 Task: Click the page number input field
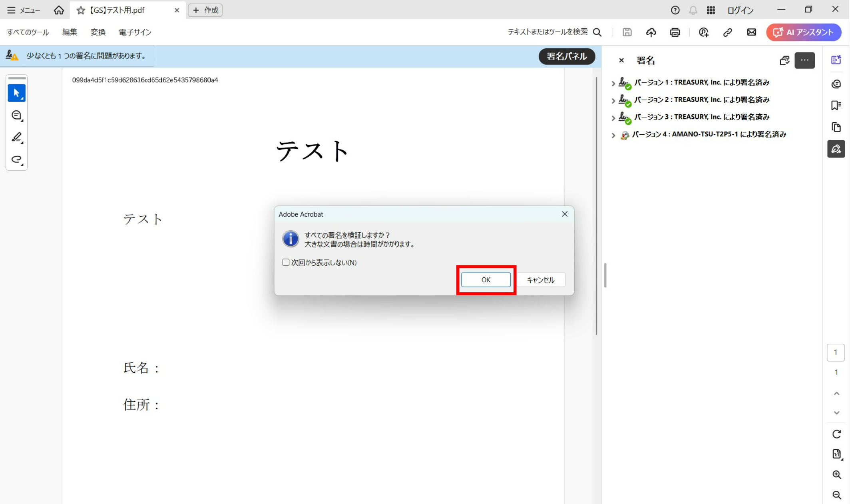836,352
